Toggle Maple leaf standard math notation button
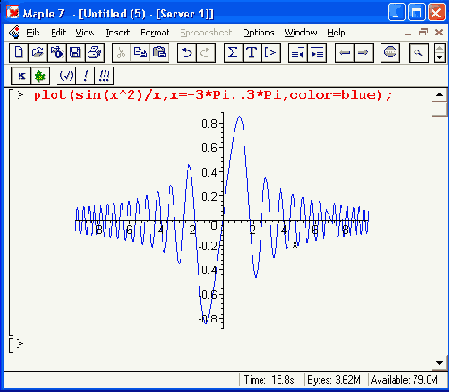Screen dimensions: 449x392 click(40, 76)
